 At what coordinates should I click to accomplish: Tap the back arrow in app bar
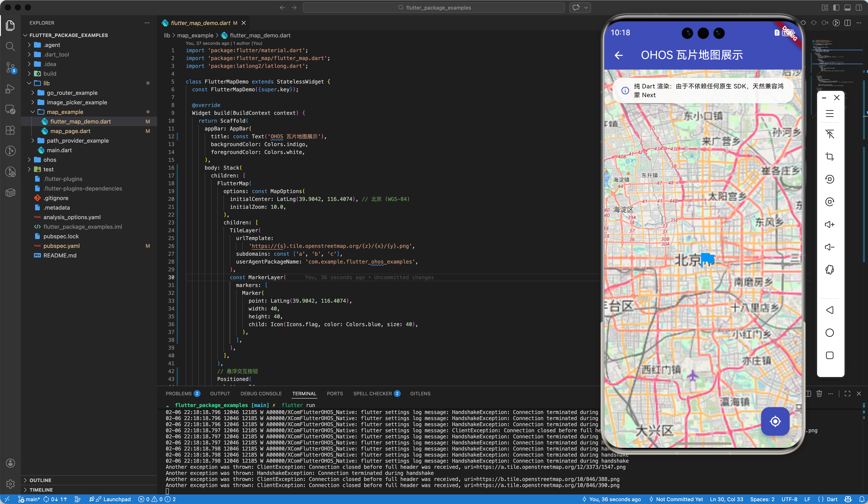619,55
